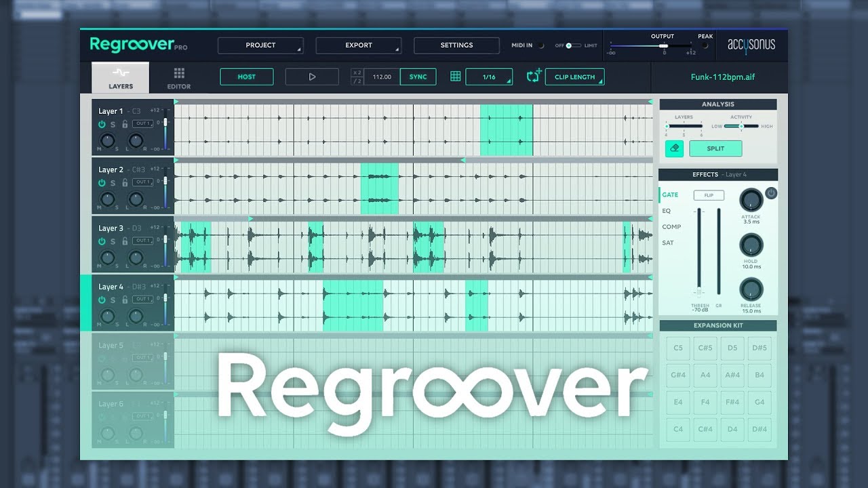This screenshot has height=488, width=868.
Task: Click the ACTIVITY low/high slider
Action: pyautogui.click(x=741, y=126)
